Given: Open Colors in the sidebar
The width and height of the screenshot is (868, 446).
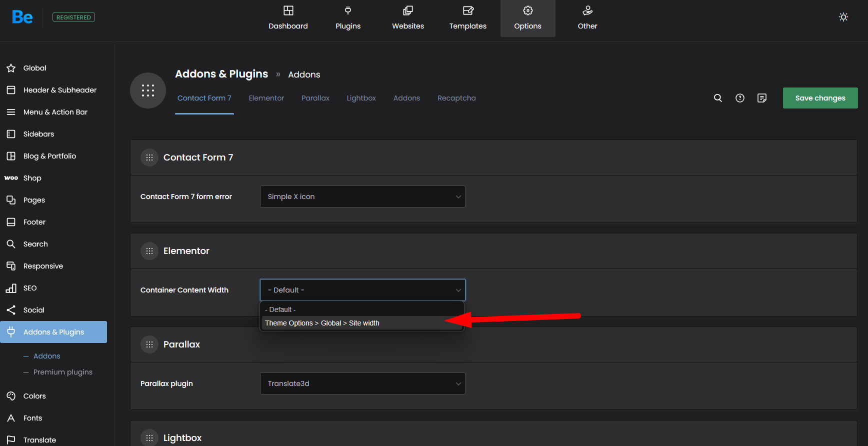Looking at the screenshot, I should (34, 396).
